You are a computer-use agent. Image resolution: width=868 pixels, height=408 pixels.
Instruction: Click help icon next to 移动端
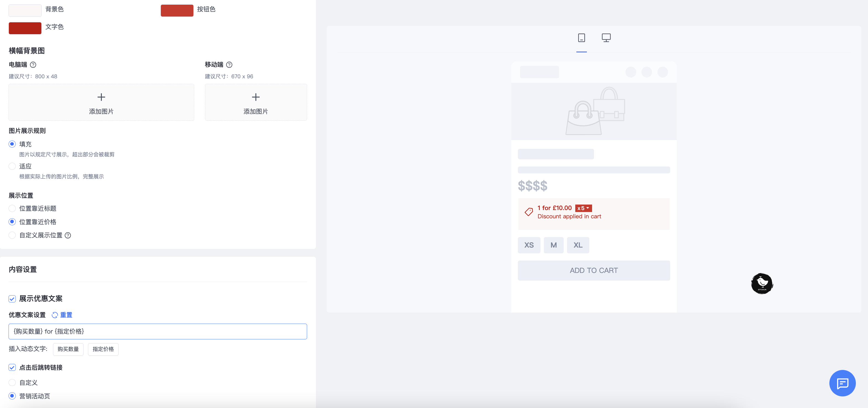(x=229, y=65)
